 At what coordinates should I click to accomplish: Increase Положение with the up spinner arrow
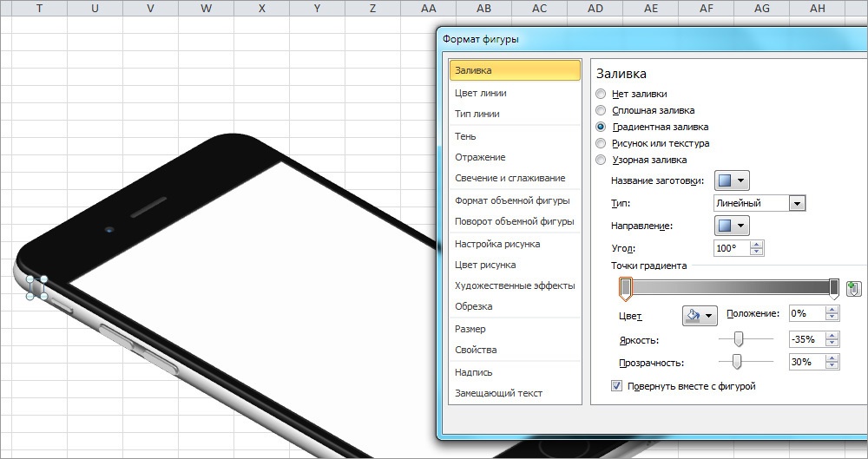click(x=832, y=310)
